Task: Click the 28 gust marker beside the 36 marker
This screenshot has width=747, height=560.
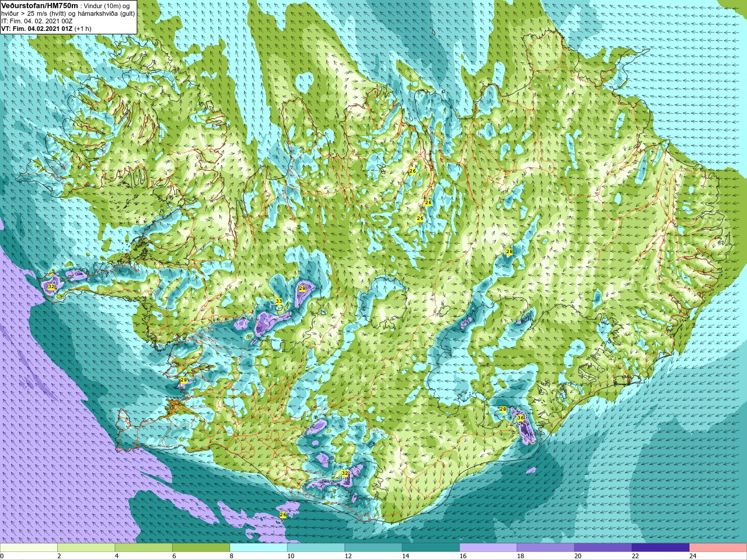Action: point(503,409)
